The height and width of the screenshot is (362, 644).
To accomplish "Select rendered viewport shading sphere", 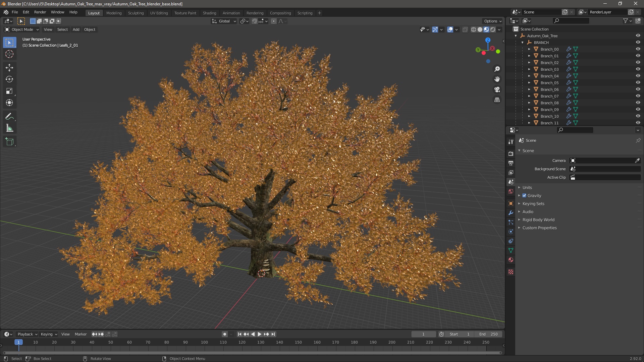I will click(493, 29).
